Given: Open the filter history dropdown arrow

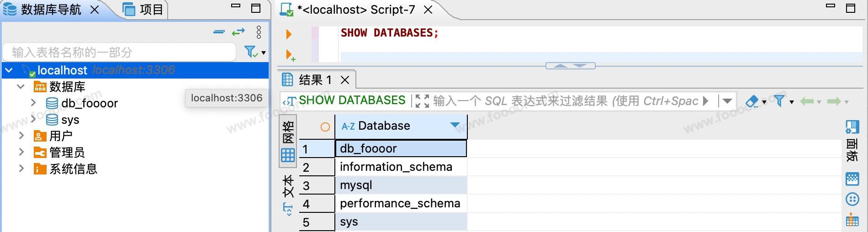Looking at the screenshot, I should tap(728, 101).
